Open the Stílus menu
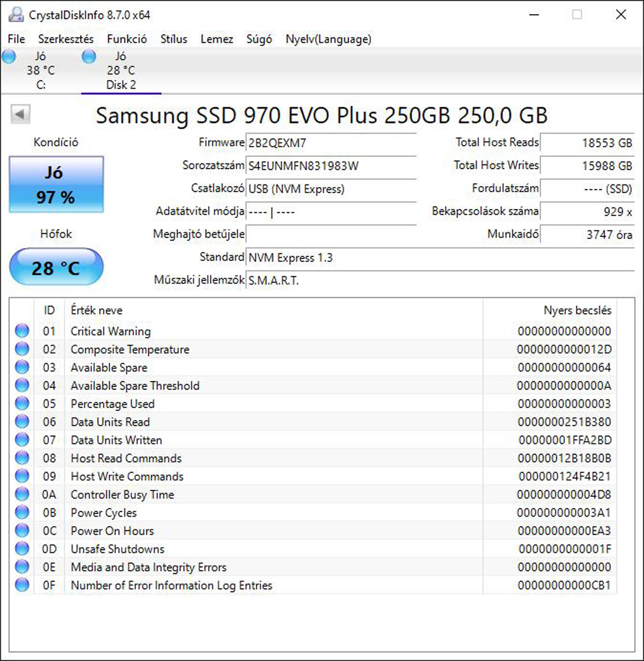The height and width of the screenshot is (661, 644). pyautogui.click(x=174, y=39)
